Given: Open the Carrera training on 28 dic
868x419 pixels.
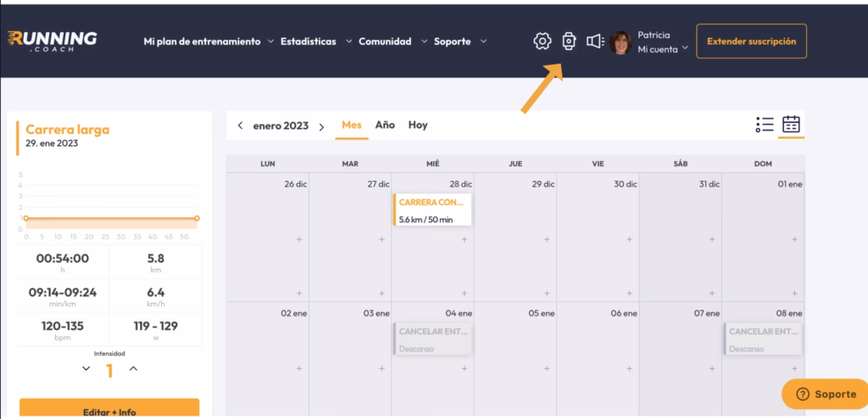Looking at the screenshot, I should click(432, 210).
